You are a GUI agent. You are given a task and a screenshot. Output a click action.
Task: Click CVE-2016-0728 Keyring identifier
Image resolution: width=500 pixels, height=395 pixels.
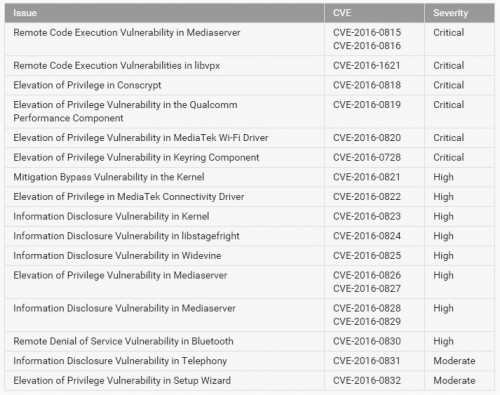(367, 157)
